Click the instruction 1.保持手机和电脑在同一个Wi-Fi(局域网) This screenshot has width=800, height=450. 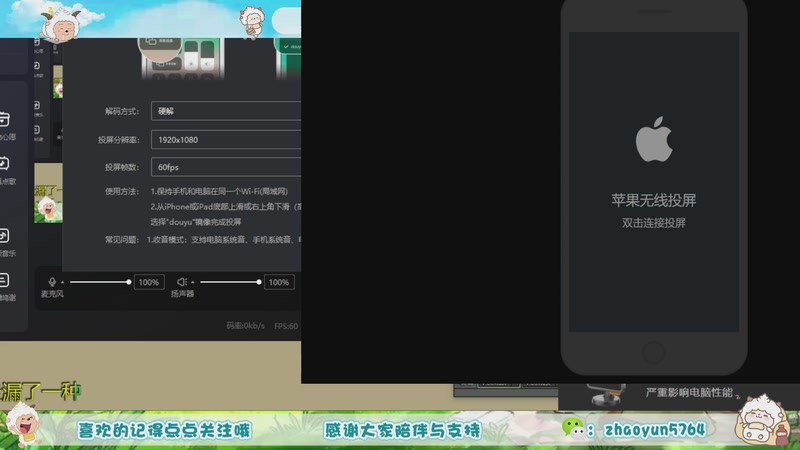[x=219, y=191]
